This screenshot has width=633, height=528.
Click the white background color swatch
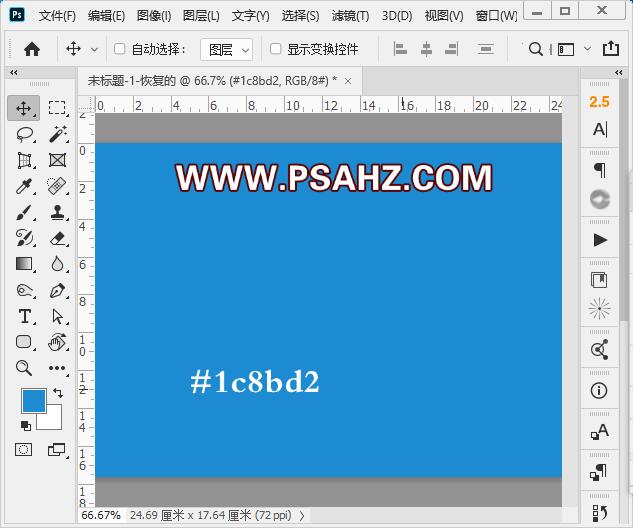pos(54,421)
